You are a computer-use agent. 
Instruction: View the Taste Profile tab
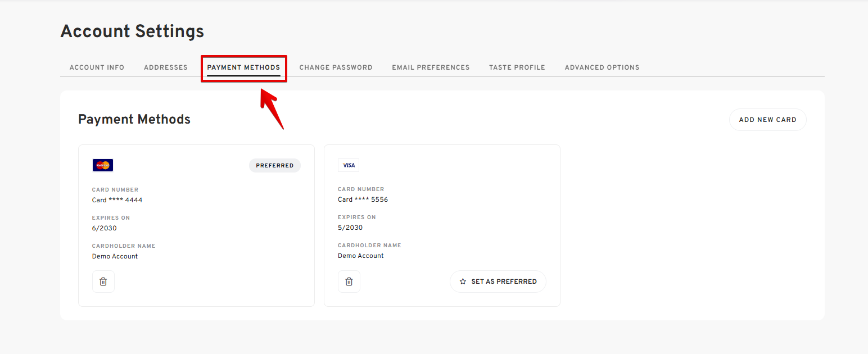click(517, 67)
